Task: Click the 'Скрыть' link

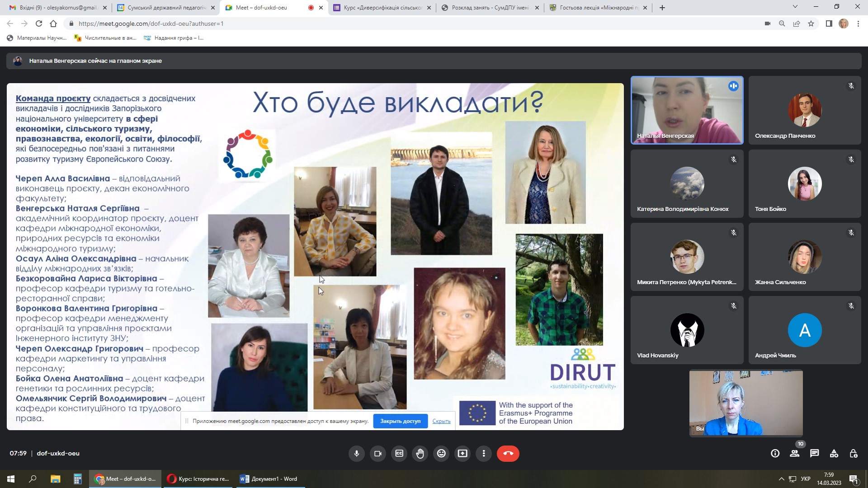Action: [441, 421]
